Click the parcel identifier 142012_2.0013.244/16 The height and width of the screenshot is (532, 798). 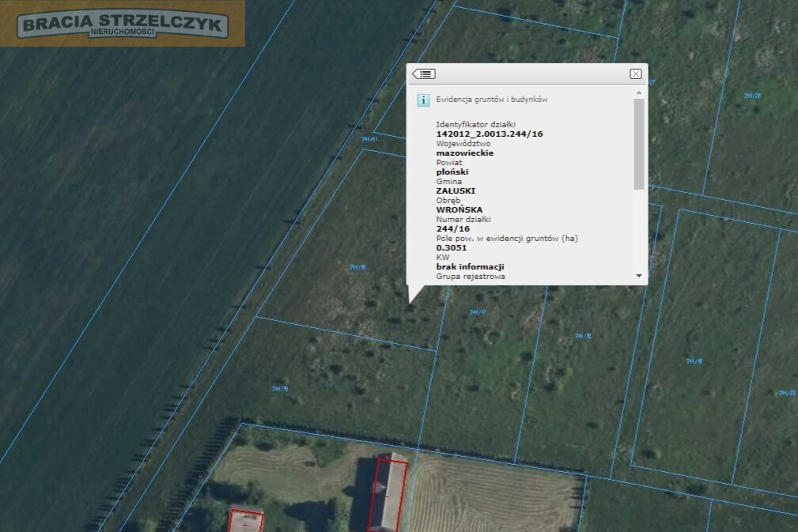(490, 134)
